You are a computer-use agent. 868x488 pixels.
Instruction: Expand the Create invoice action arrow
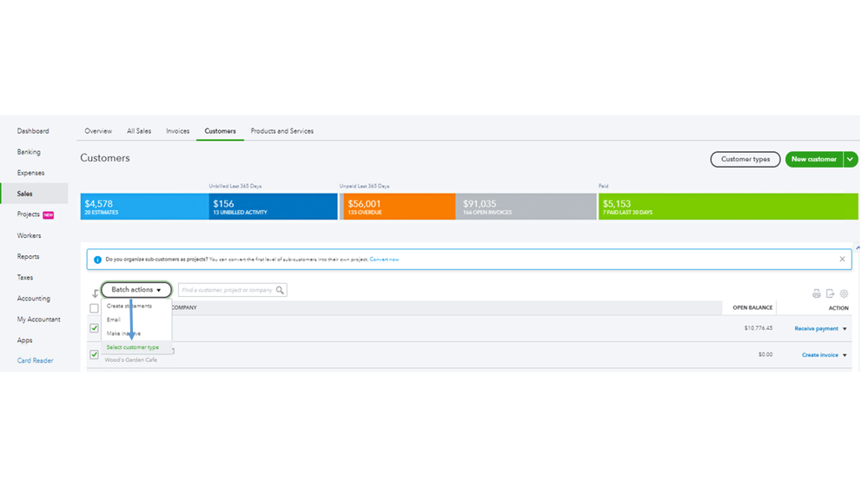tap(845, 355)
